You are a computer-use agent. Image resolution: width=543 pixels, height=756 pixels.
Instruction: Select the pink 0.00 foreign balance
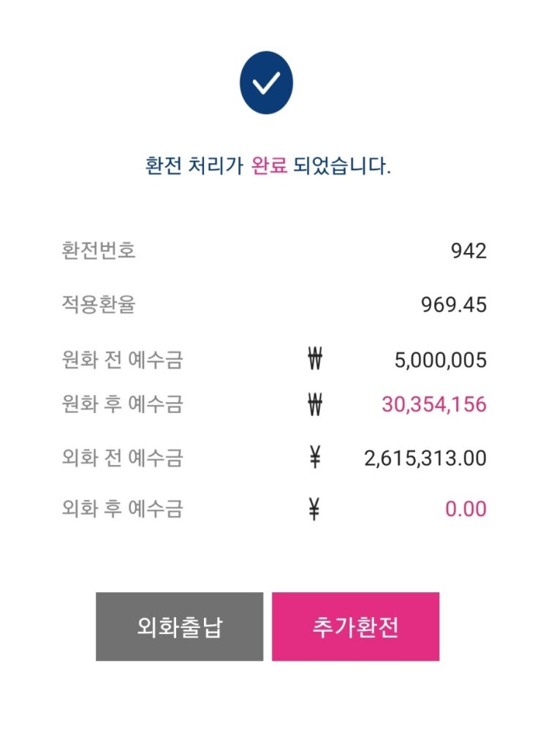466,509
